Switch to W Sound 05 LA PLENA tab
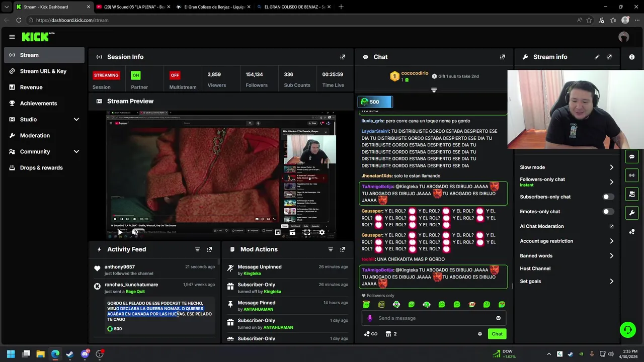The height and width of the screenshot is (362, 644). pos(133,7)
